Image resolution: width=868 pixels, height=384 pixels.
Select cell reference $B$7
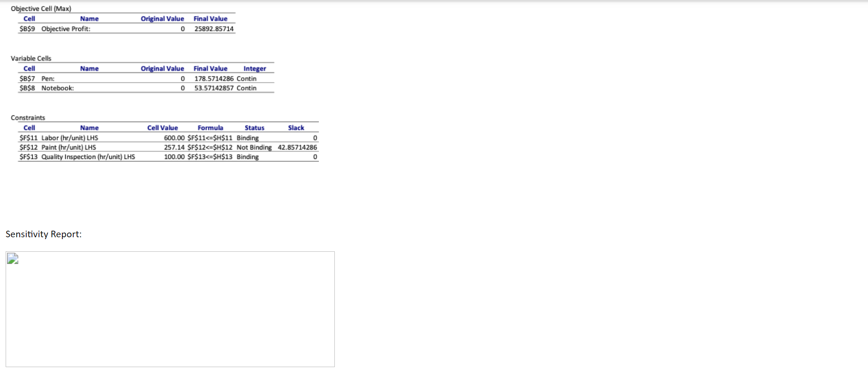pyautogui.click(x=27, y=78)
